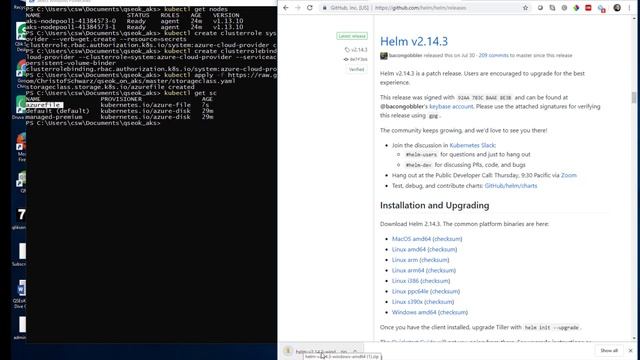This screenshot has width=640, height=360.
Task: Click Show all downloads button
Action: pyautogui.click(x=609, y=351)
